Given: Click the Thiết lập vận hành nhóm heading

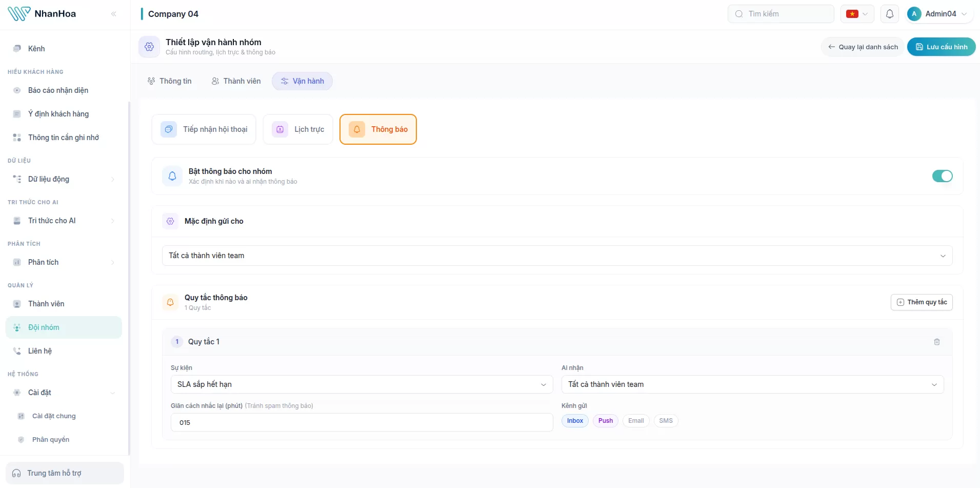Looking at the screenshot, I should (213, 42).
